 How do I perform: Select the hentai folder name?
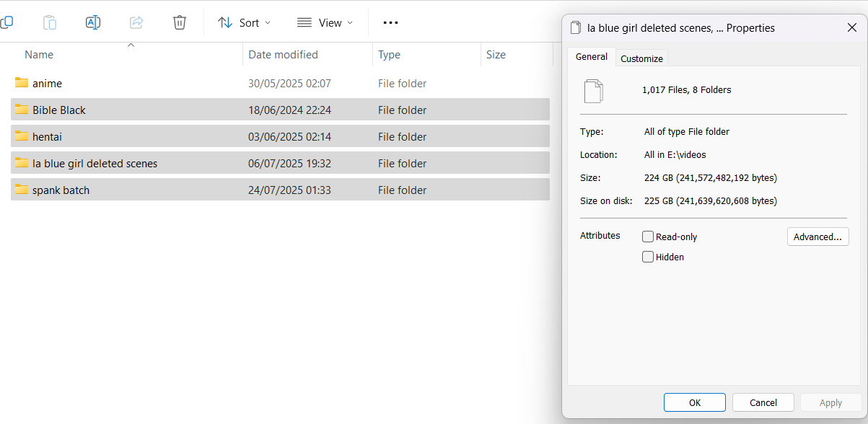click(47, 137)
